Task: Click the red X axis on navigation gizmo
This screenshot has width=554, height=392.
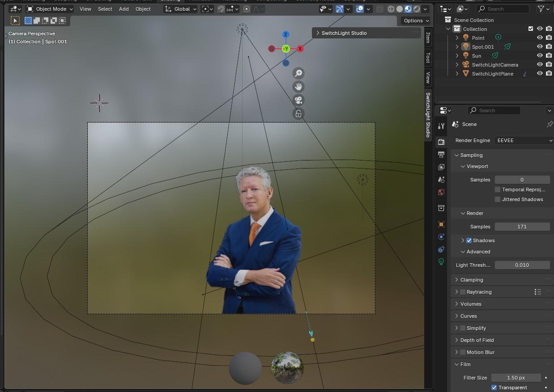Action: [x=300, y=49]
